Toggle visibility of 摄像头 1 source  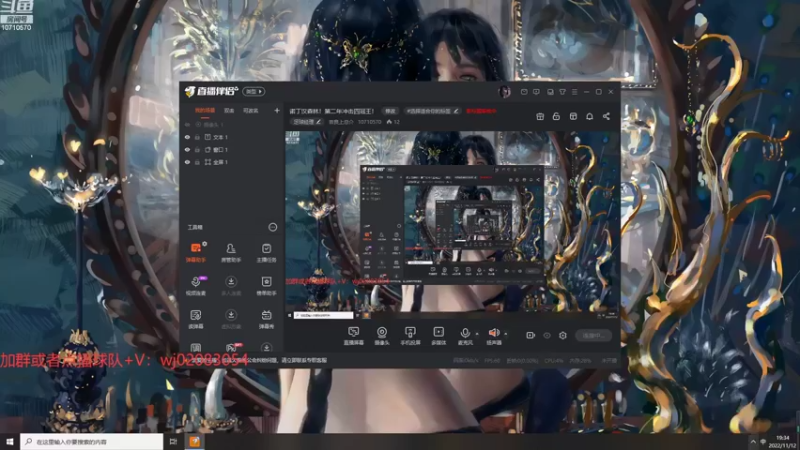pyautogui.click(x=187, y=124)
